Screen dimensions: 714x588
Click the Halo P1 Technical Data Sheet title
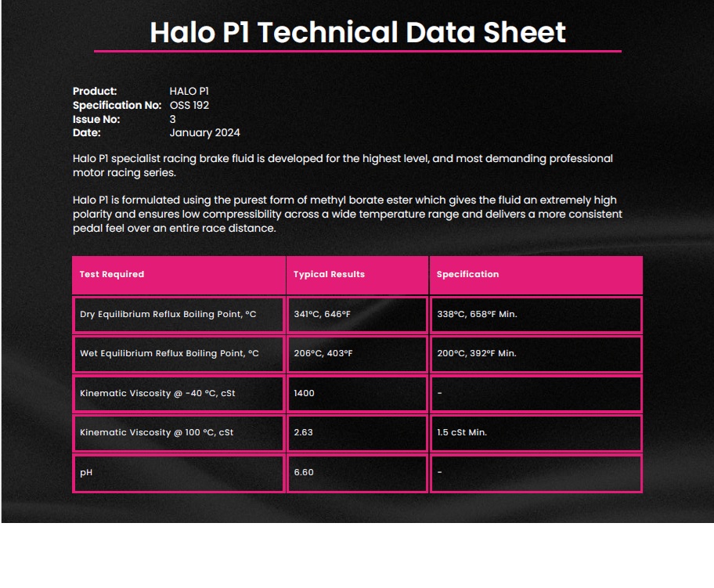click(358, 32)
